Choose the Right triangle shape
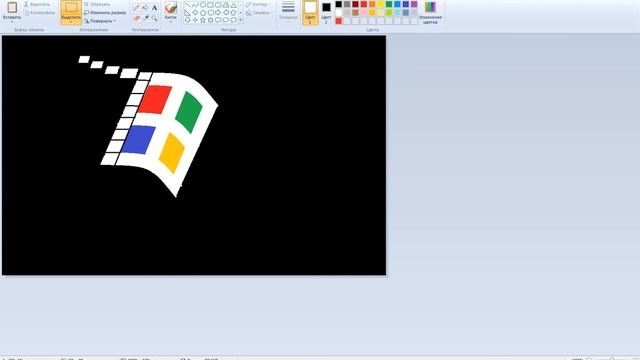Image resolution: width=640 pixels, height=360 pixels. tap(187, 13)
